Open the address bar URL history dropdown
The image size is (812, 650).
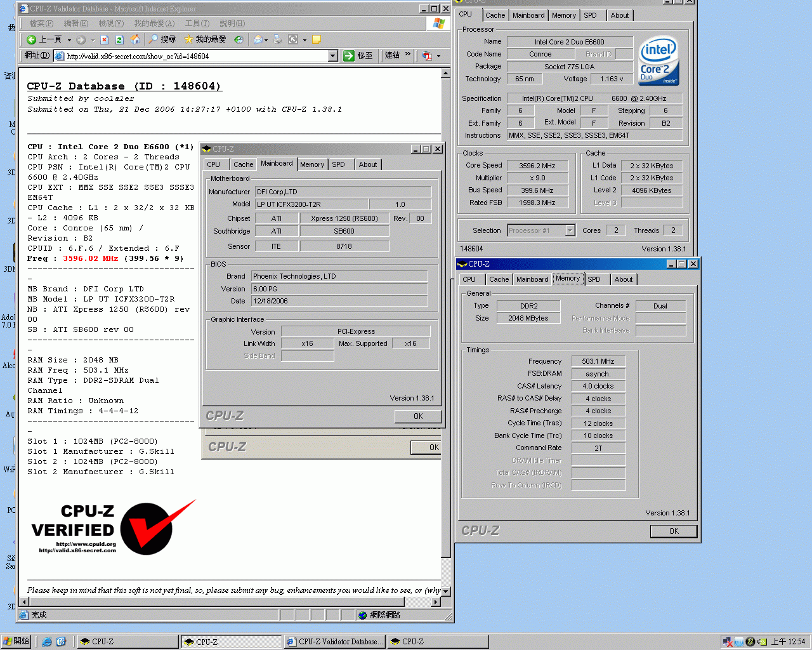point(333,56)
